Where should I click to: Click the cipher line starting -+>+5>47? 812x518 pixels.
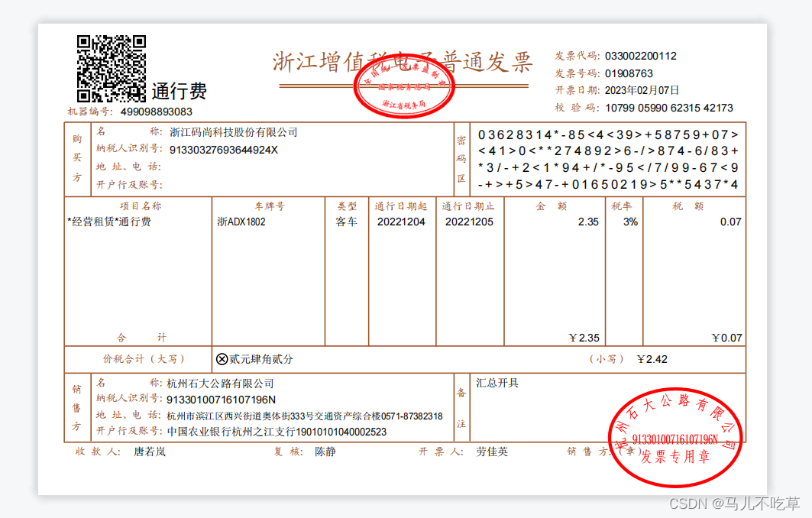tap(608, 184)
